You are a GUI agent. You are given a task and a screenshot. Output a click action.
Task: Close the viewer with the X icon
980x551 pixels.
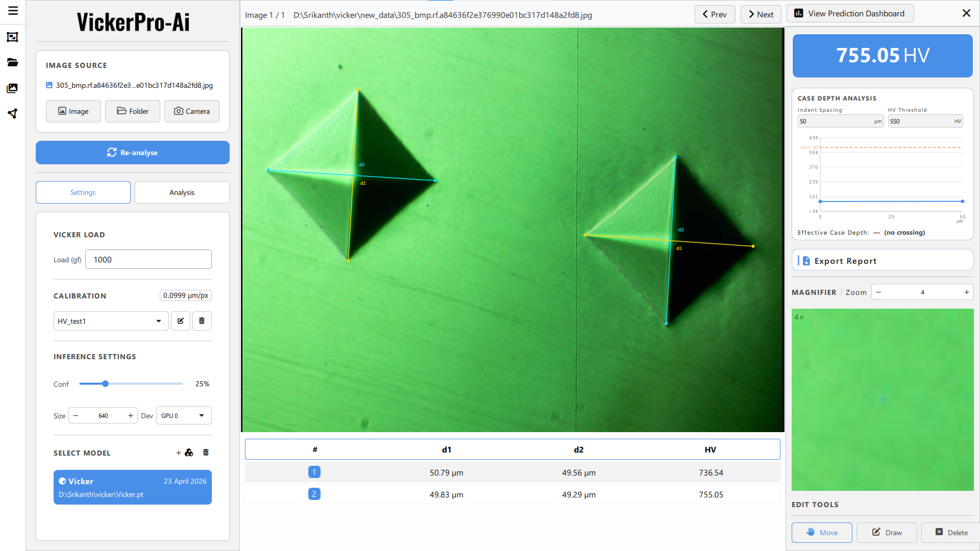pyautogui.click(x=966, y=13)
